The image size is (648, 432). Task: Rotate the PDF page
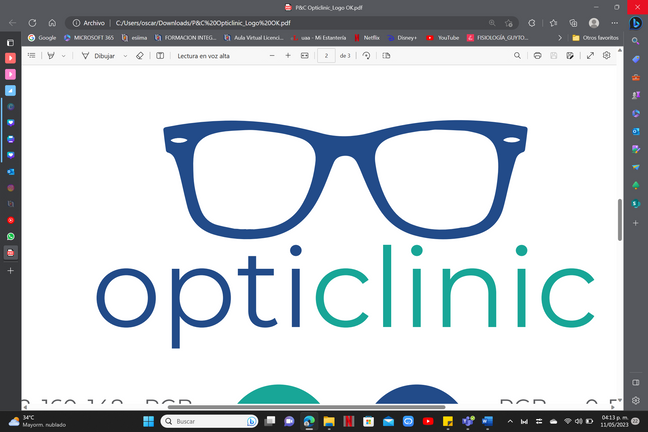coord(367,56)
